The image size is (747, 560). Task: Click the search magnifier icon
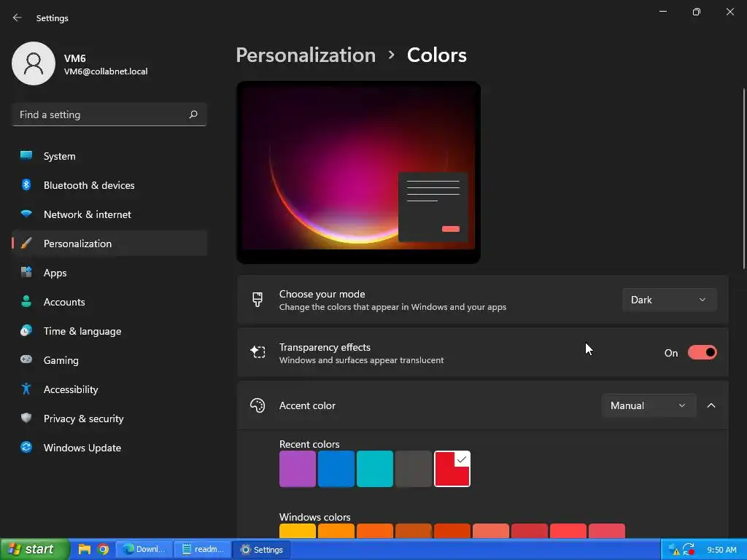[193, 114]
